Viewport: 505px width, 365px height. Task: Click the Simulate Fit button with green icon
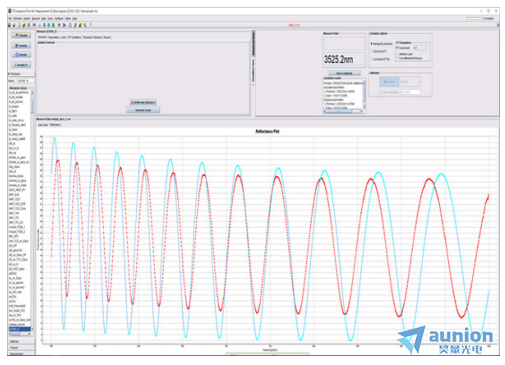coord(21,65)
